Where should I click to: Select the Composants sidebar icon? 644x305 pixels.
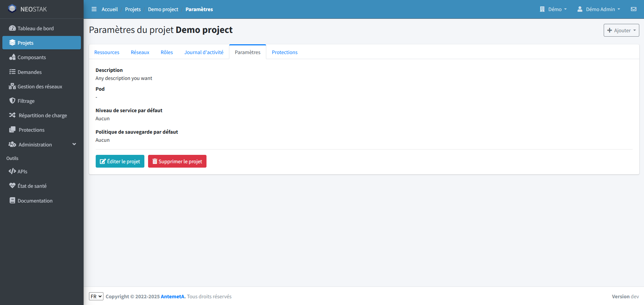pyautogui.click(x=12, y=57)
